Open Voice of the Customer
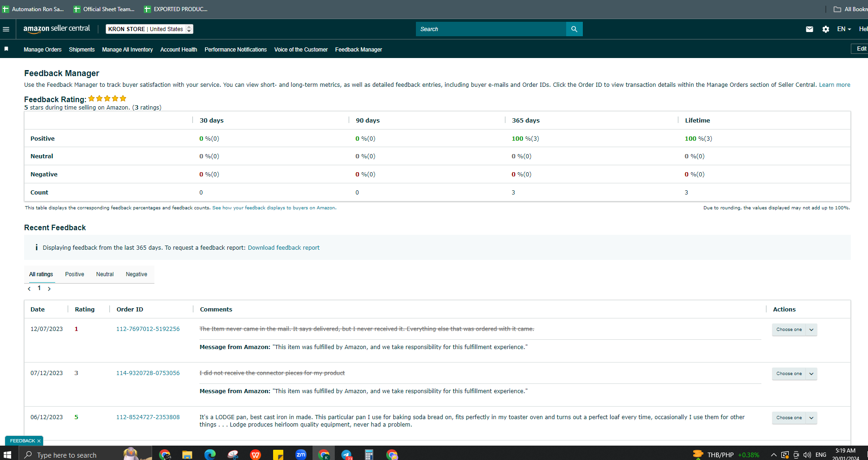 301,50
